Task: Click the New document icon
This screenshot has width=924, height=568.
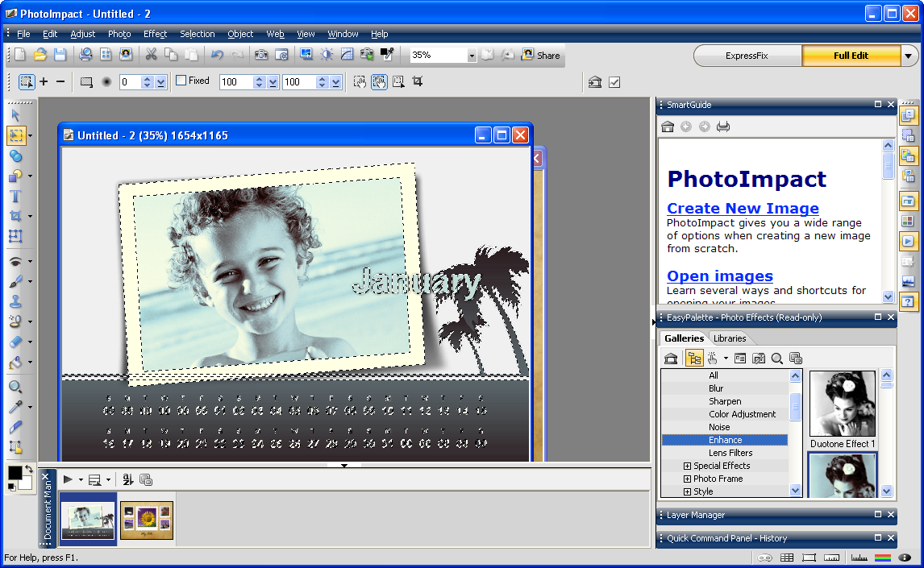Action: click(x=20, y=55)
